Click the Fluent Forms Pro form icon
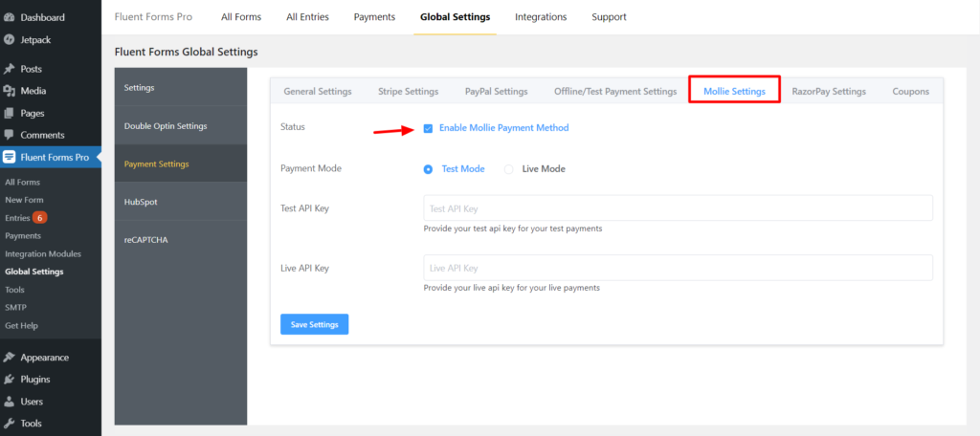 pyautogui.click(x=10, y=158)
